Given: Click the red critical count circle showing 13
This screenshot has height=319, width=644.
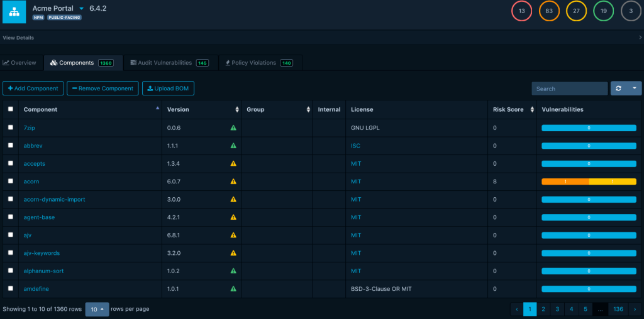Looking at the screenshot, I should coord(521,11).
